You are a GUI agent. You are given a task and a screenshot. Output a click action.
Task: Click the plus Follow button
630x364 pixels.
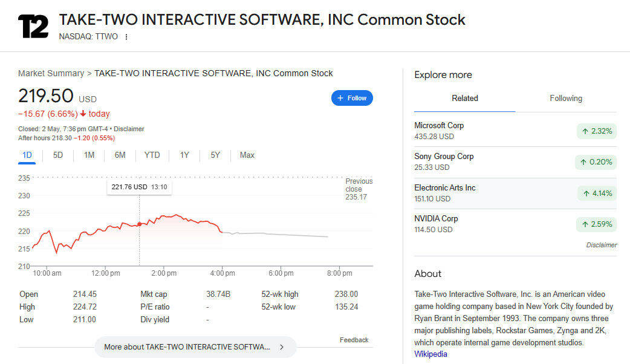(352, 98)
